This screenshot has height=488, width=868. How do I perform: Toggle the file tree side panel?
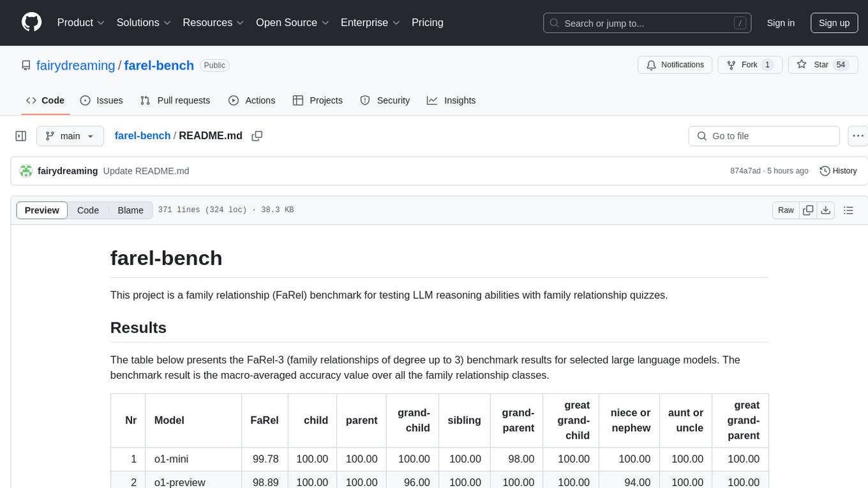tap(21, 136)
